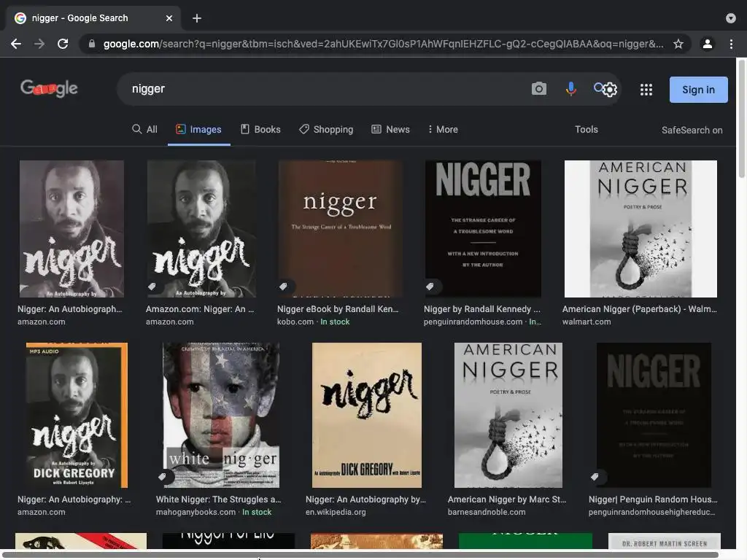Go back to the previous page
747x560 pixels.
(16, 44)
